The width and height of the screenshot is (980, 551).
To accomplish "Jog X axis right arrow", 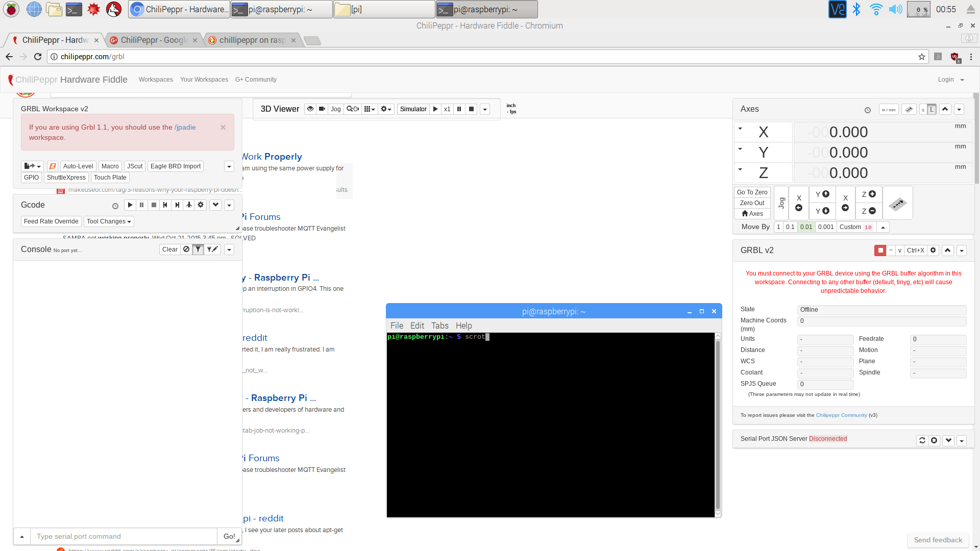I will pos(845,203).
